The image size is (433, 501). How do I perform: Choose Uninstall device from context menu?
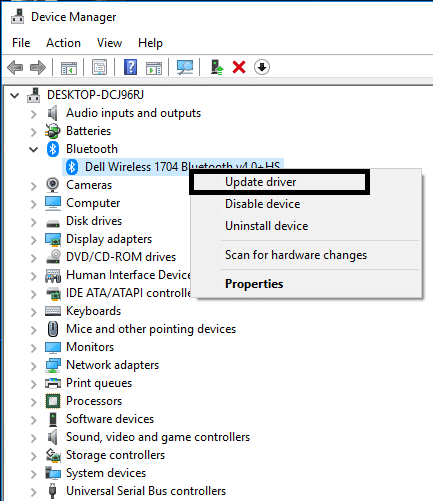click(x=306, y=226)
